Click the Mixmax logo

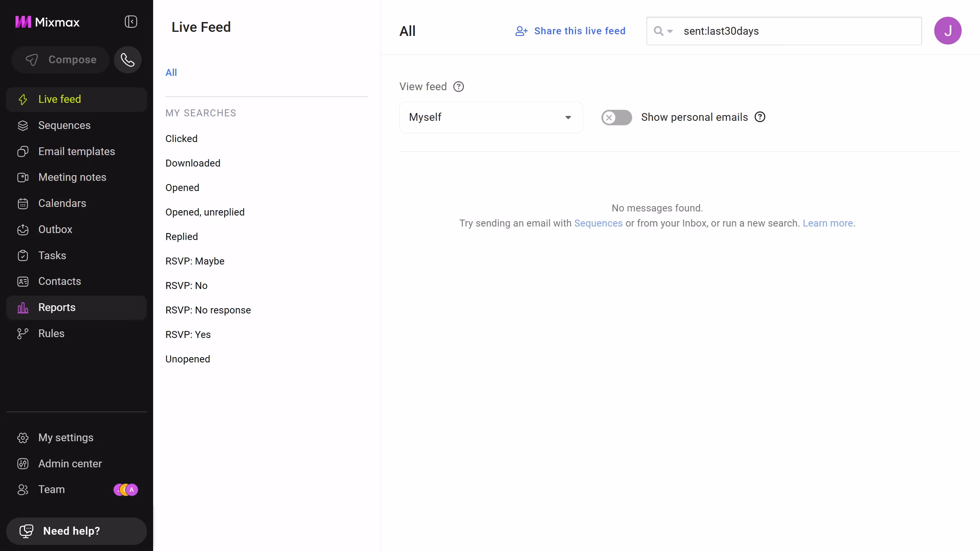(x=47, y=22)
